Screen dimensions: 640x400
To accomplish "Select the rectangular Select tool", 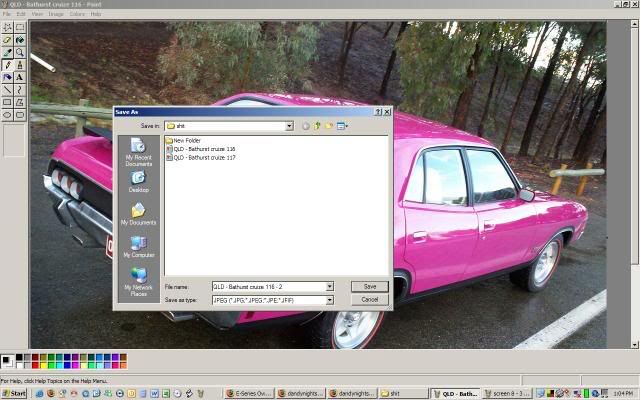I will coord(20,27).
